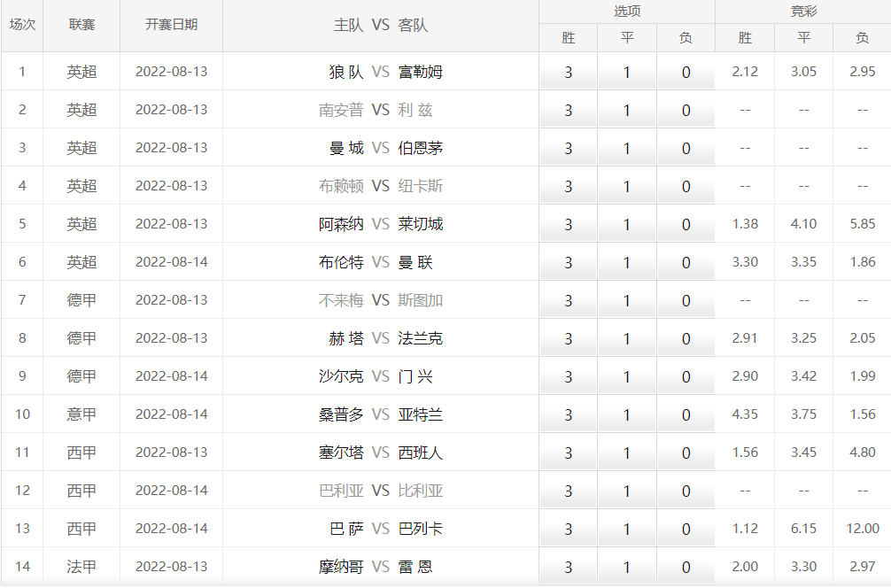Choose draw (1) for 塞尔塔 VS 西班人

[x=627, y=453]
